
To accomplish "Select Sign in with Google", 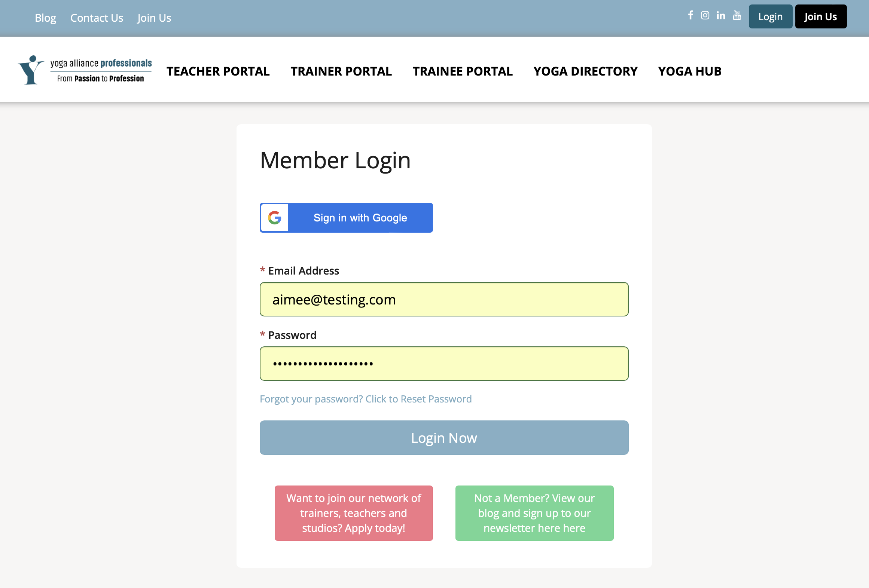I will coord(360,217).
